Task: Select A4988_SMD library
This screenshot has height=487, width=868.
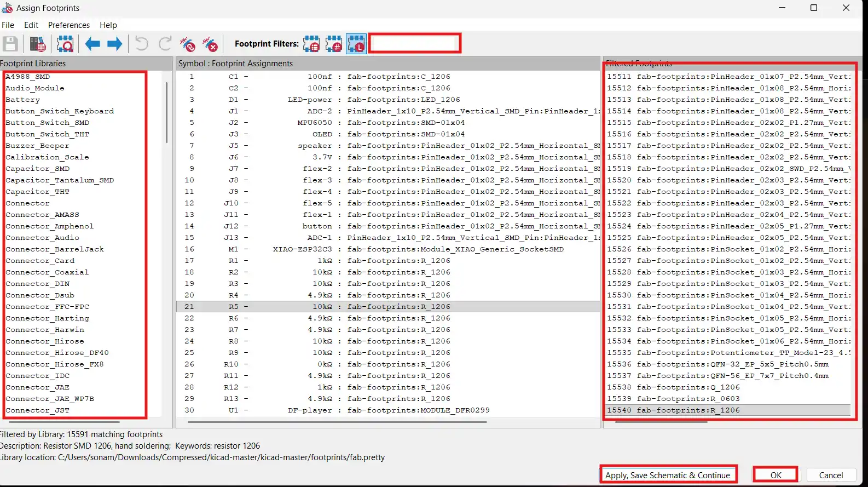Action: coord(28,77)
